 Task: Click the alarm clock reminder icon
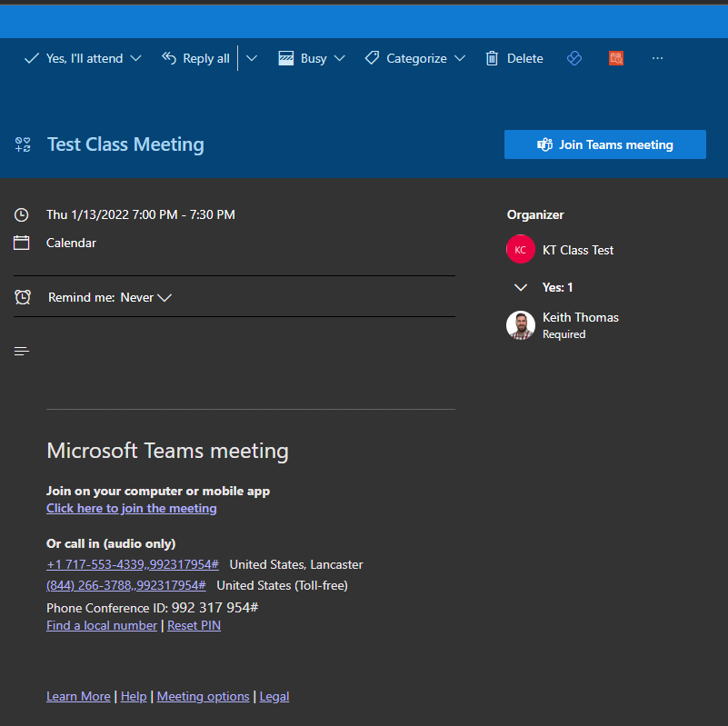click(23, 297)
